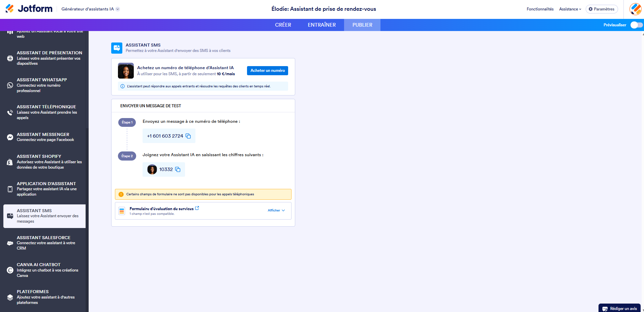Expand the Afficher dropdown
This screenshot has height=312, width=644.
click(276, 210)
